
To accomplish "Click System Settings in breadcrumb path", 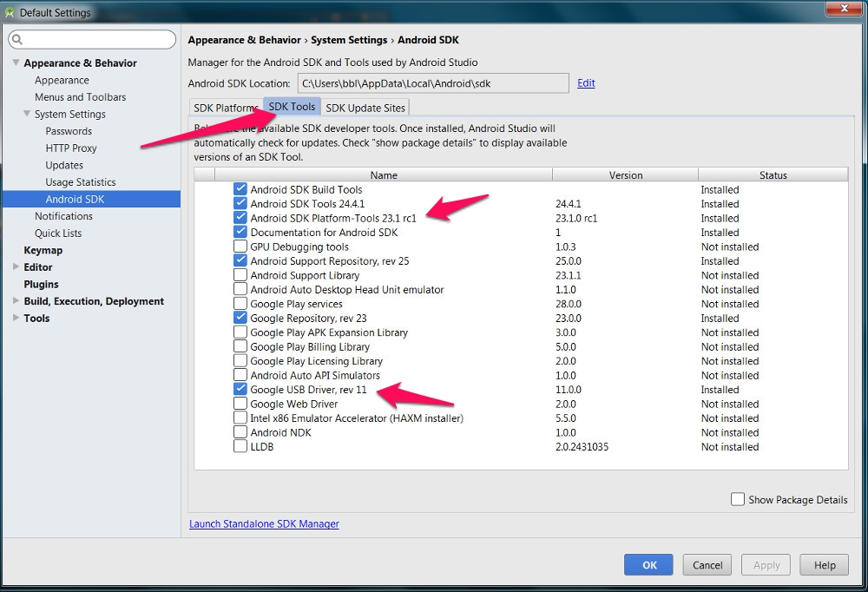I will [349, 40].
